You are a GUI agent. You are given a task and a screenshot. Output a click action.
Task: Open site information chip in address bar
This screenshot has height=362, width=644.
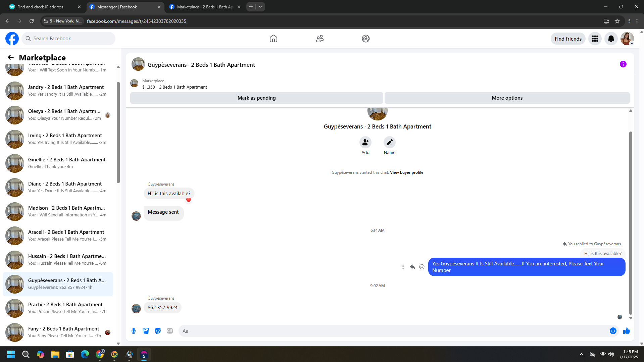pyautogui.click(x=62, y=21)
